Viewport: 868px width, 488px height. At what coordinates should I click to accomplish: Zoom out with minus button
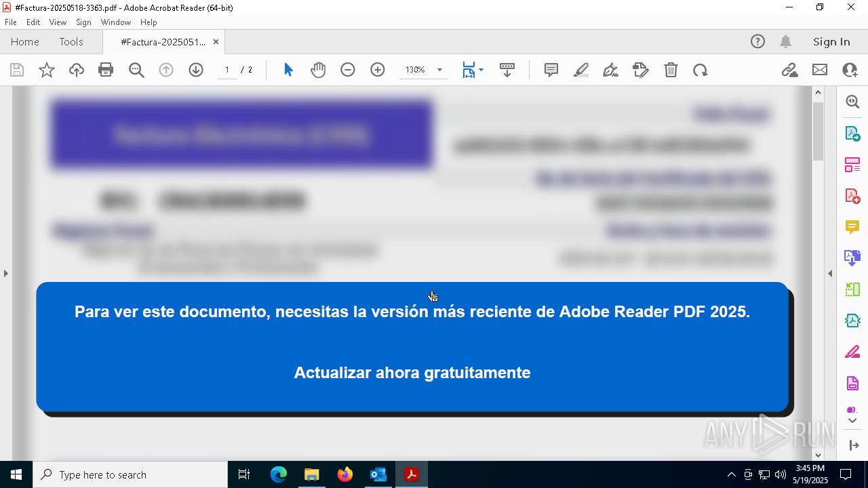(348, 70)
